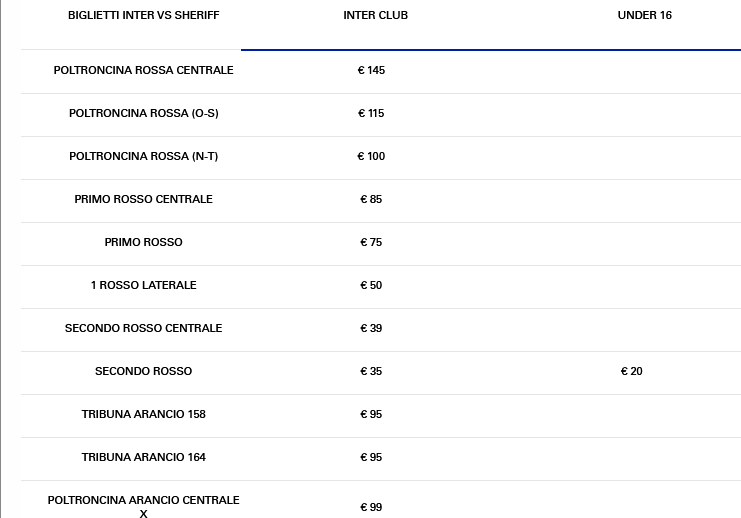Viewport: 741px width, 518px height.
Task: Select the Tribuna Arancio 158 row label
Action: pos(143,415)
